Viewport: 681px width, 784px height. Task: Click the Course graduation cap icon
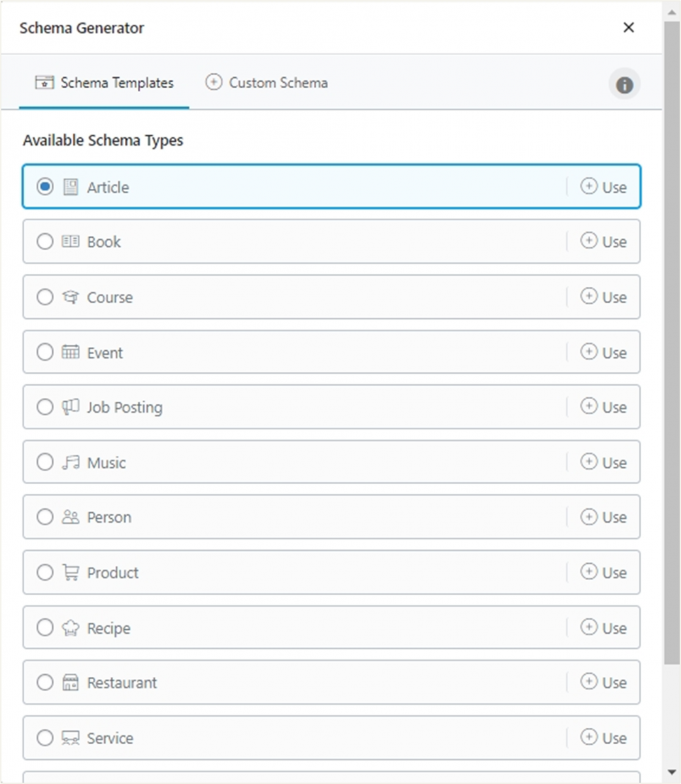[71, 297]
